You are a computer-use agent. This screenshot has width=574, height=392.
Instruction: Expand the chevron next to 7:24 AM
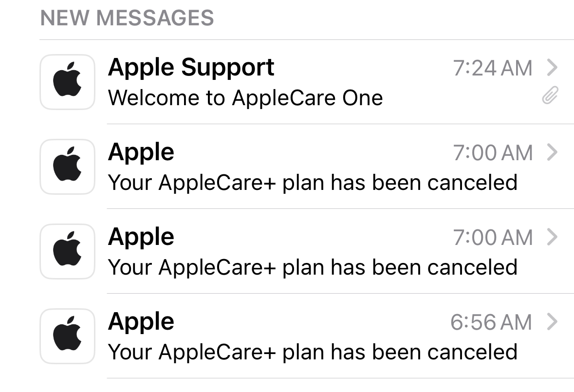pos(552,68)
